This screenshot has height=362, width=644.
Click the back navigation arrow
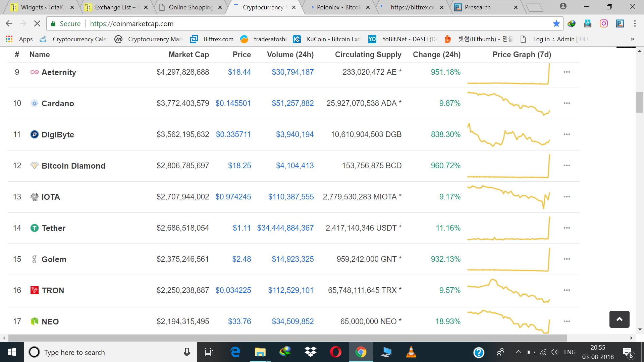(x=9, y=23)
